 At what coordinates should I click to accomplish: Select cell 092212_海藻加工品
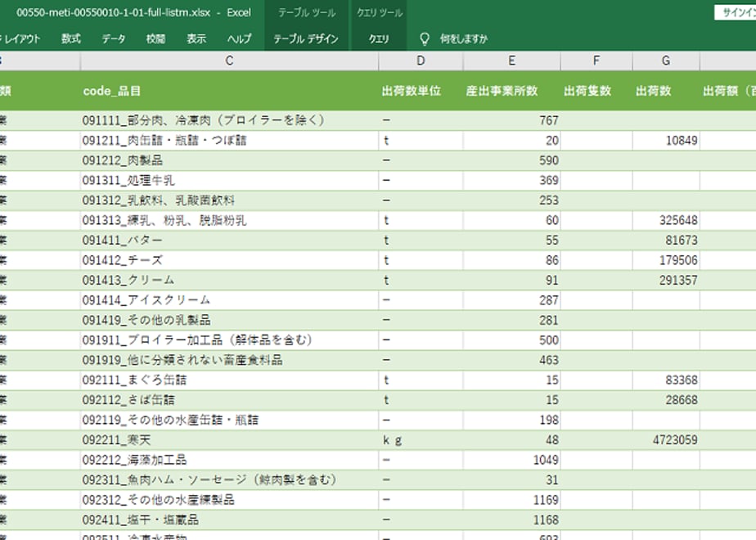coord(229,460)
